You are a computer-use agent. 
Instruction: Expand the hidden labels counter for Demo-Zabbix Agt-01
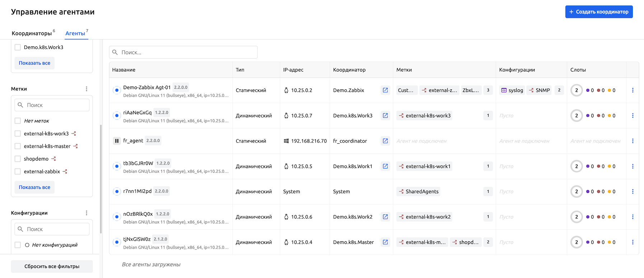[488, 90]
